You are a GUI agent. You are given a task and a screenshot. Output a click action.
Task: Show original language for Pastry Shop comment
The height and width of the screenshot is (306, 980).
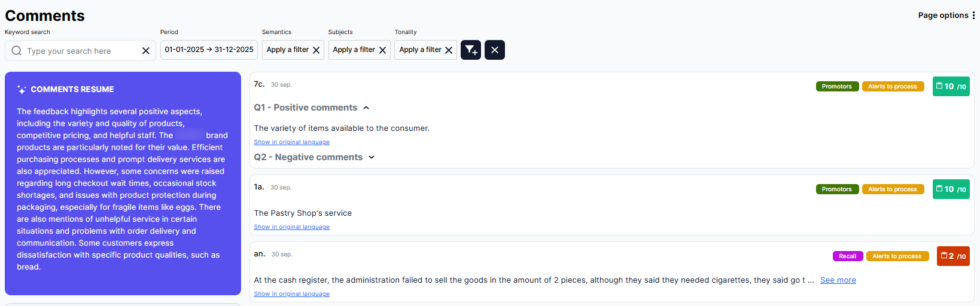pyautogui.click(x=291, y=227)
